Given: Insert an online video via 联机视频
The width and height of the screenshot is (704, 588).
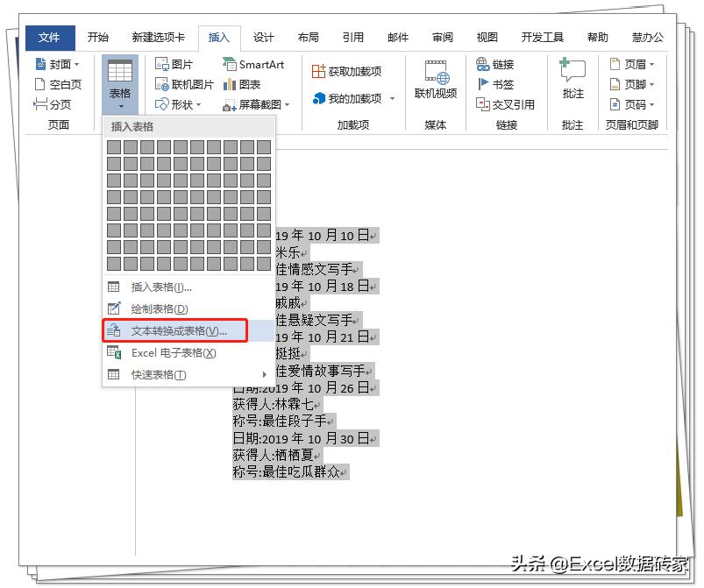Looking at the screenshot, I should tap(436, 79).
